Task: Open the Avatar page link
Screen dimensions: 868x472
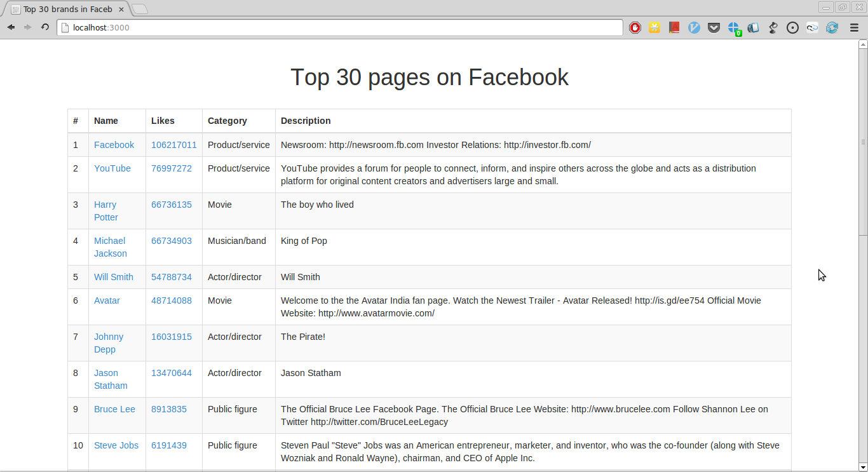Action: pyautogui.click(x=107, y=300)
